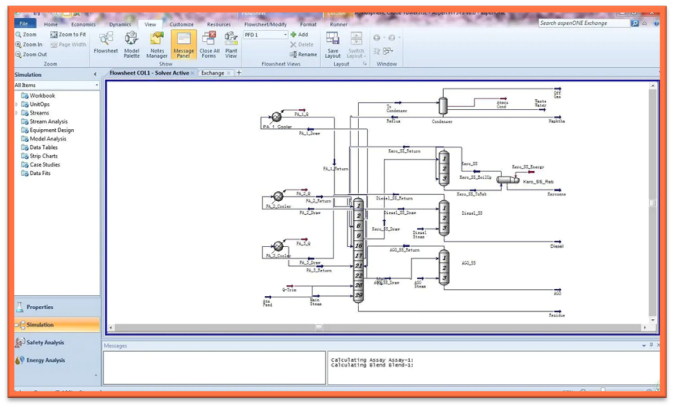Image resolution: width=674 pixels, height=408 pixels.
Task: Open the Flowsheet/Modify ribbon tab
Action: coord(263,22)
